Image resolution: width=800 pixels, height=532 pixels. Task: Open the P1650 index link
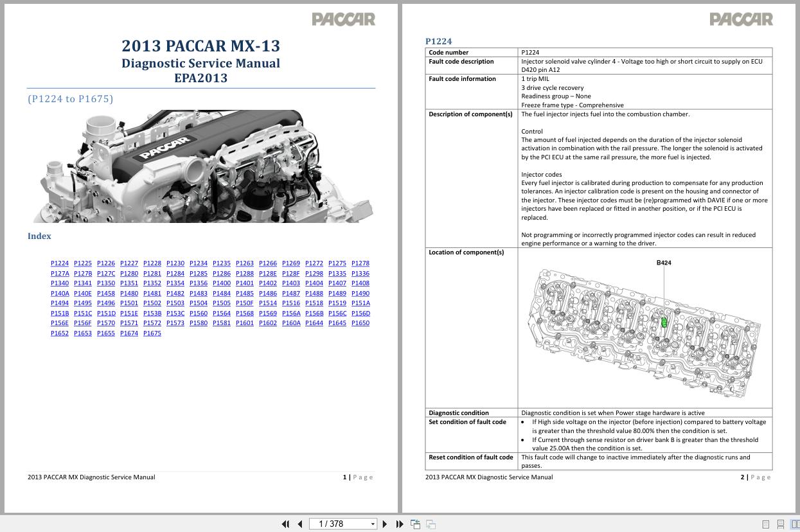pos(360,323)
